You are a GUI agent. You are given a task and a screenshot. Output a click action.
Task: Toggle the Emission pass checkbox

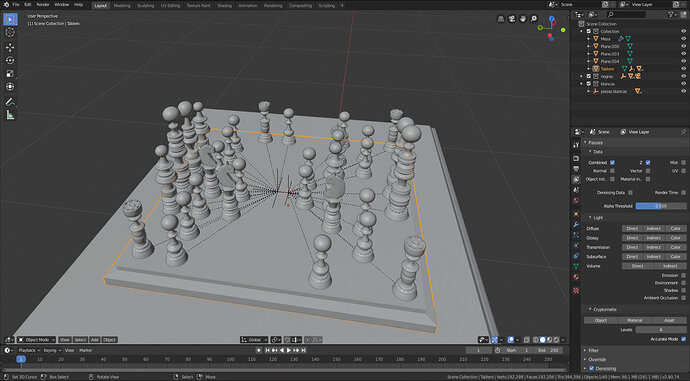[683, 275]
